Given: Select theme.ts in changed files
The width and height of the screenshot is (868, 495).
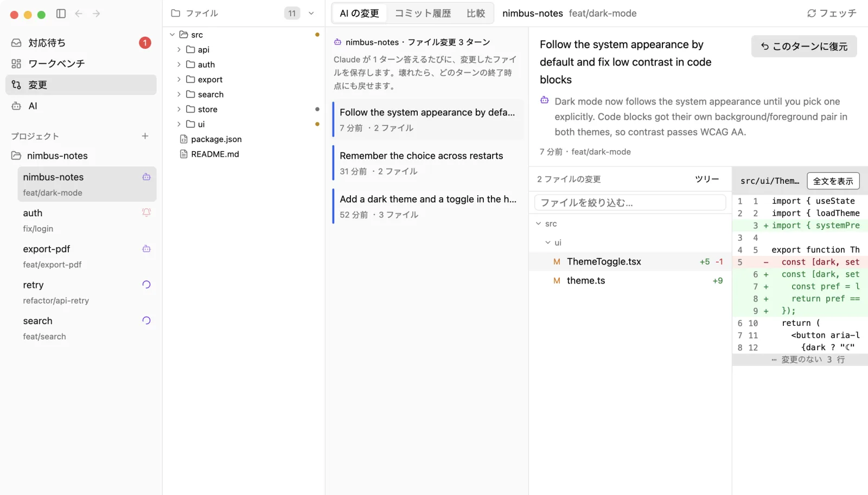Looking at the screenshot, I should 630,281.
